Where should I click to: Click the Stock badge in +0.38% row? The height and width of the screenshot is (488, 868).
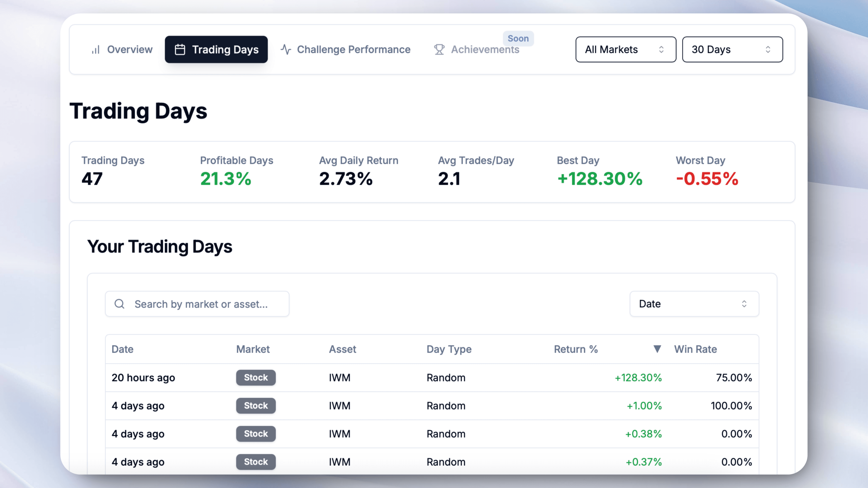coord(256,434)
